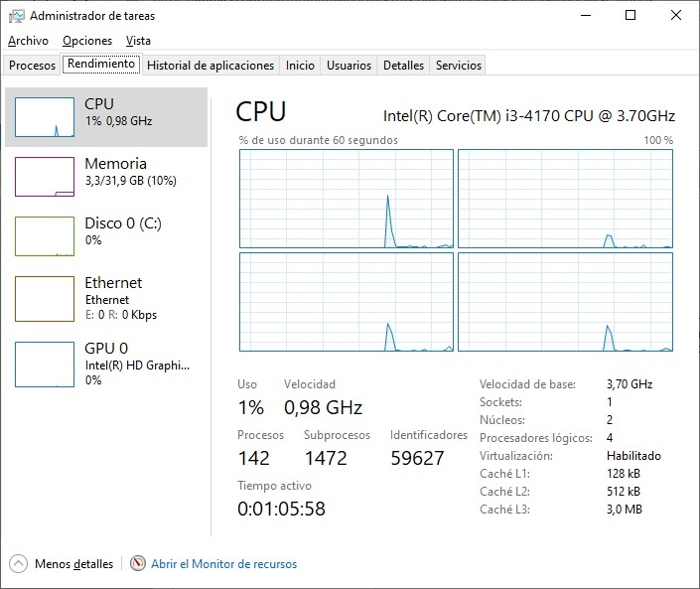
Task: Open the Servicios tab
Action: click(459, 66)
